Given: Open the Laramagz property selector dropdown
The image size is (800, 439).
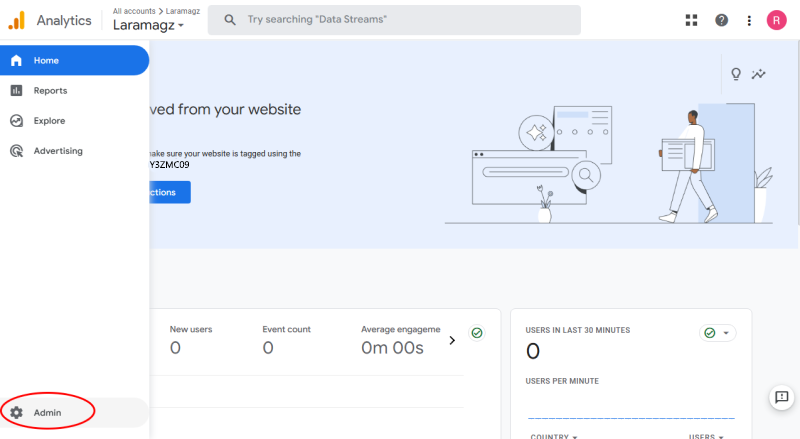Looking at the screenshot, I should tap(148, 25).
